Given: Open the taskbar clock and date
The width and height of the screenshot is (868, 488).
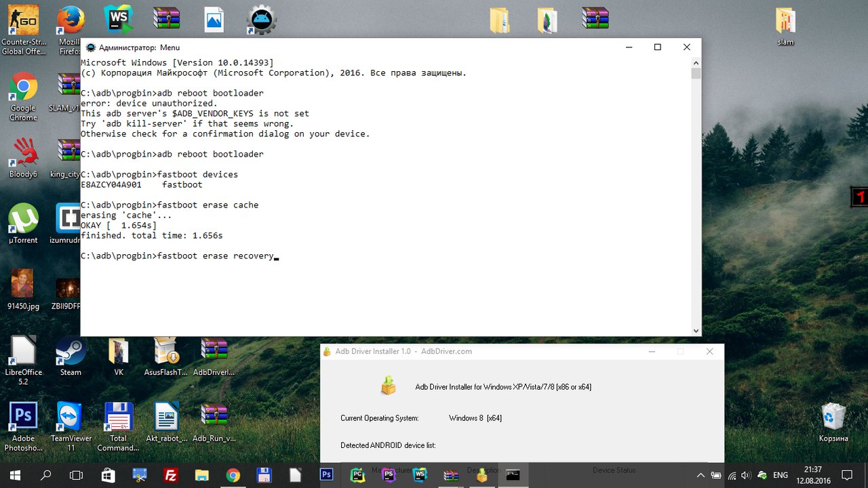Looking at the screenshot, I should pyautogui.click(x=812, y=475).
